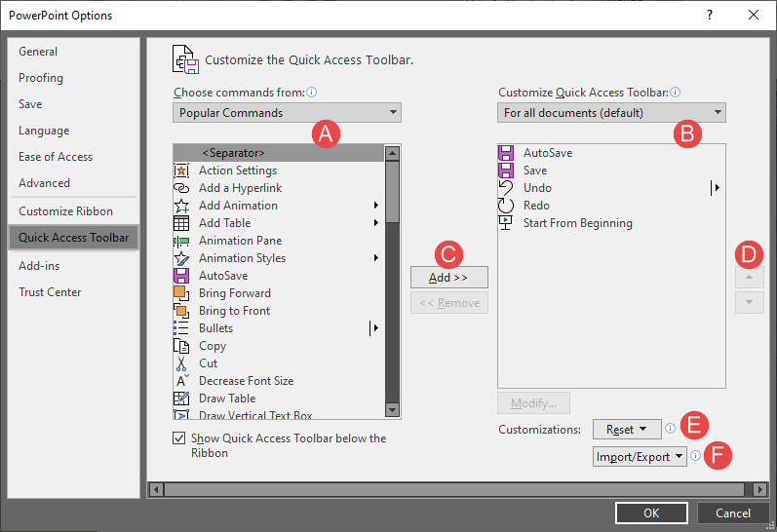This screenshot has width=777, height=532.
Task: Click the info icon next to Import/Export
Action: 696,456
